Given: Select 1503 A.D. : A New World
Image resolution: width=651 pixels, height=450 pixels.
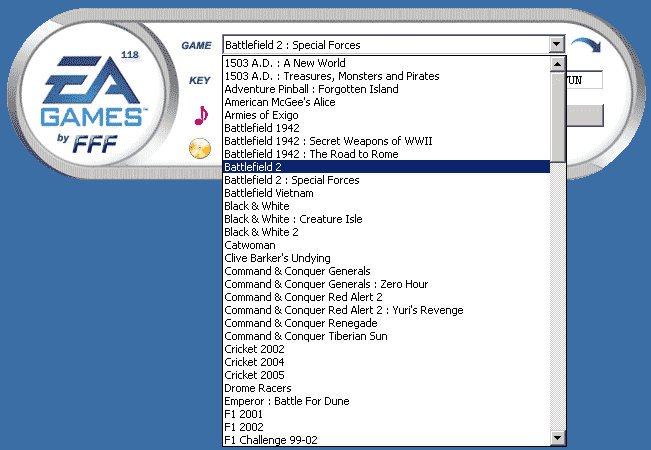Looking at the screenshot, I should pos(385,63).
